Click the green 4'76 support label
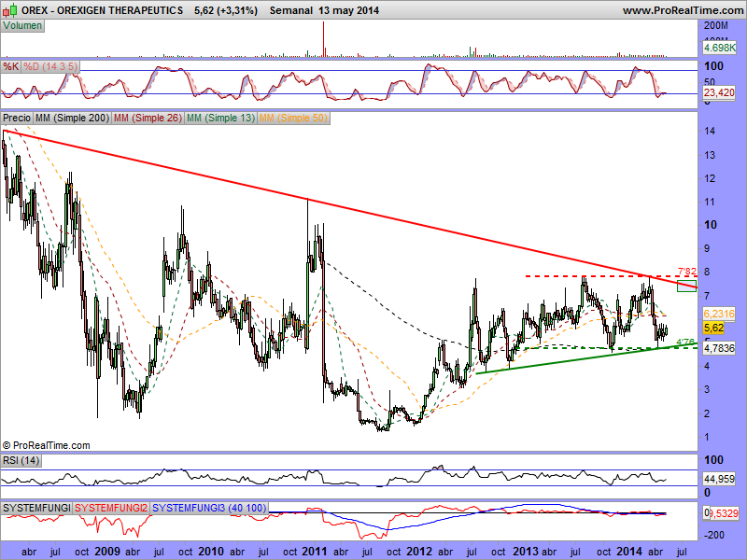747x560 pixels. pos(685,342)
